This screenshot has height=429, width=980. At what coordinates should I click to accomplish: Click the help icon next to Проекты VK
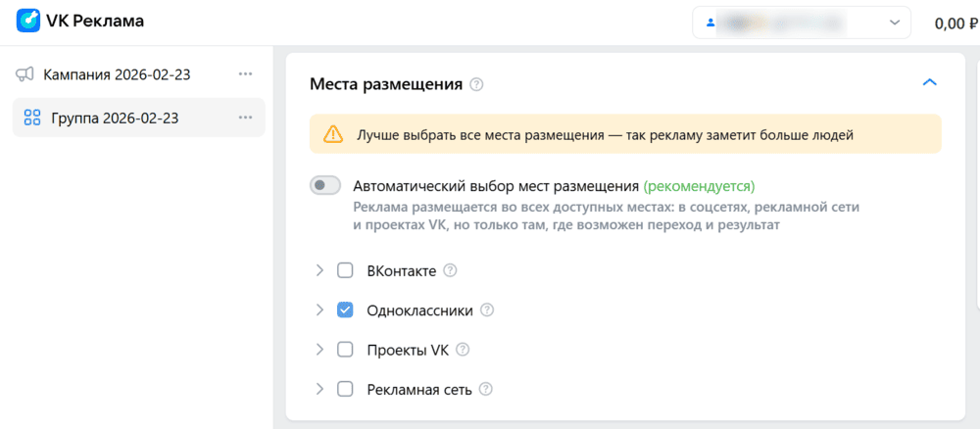coord(464,350)
